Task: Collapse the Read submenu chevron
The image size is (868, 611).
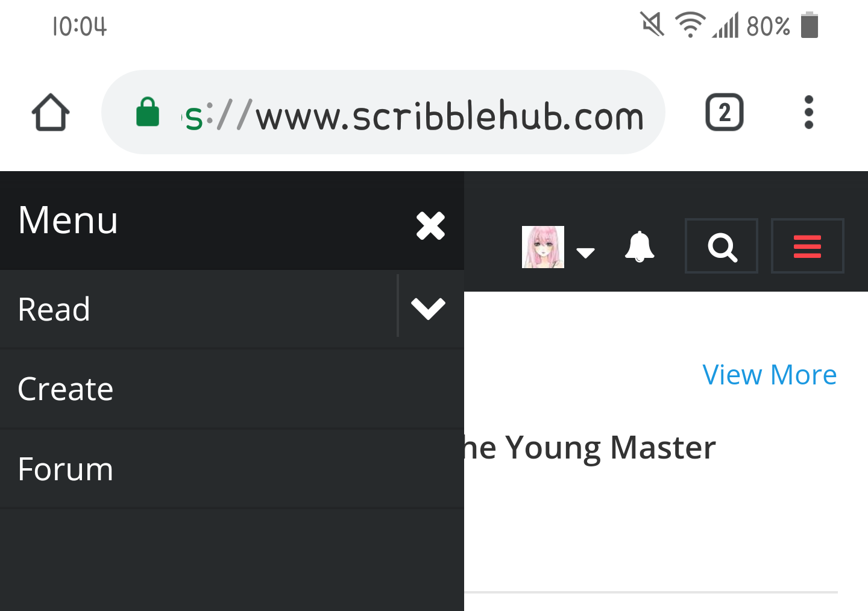Action: tap(429, 309)
